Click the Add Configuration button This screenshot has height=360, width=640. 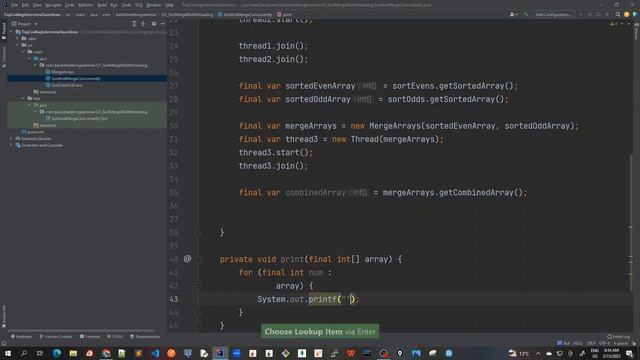point(553,14)
